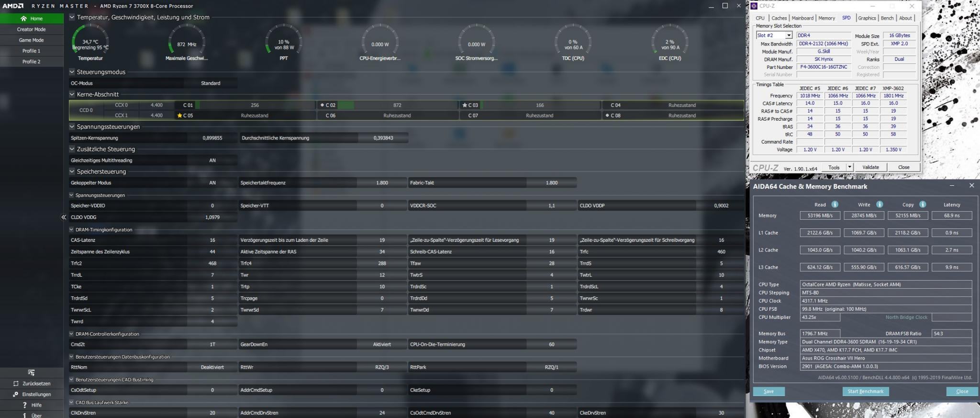The width and height of the screenshot is (980, 418).
Task: Click the Einstellungen gear icon
Action: [x=16, y=394]
